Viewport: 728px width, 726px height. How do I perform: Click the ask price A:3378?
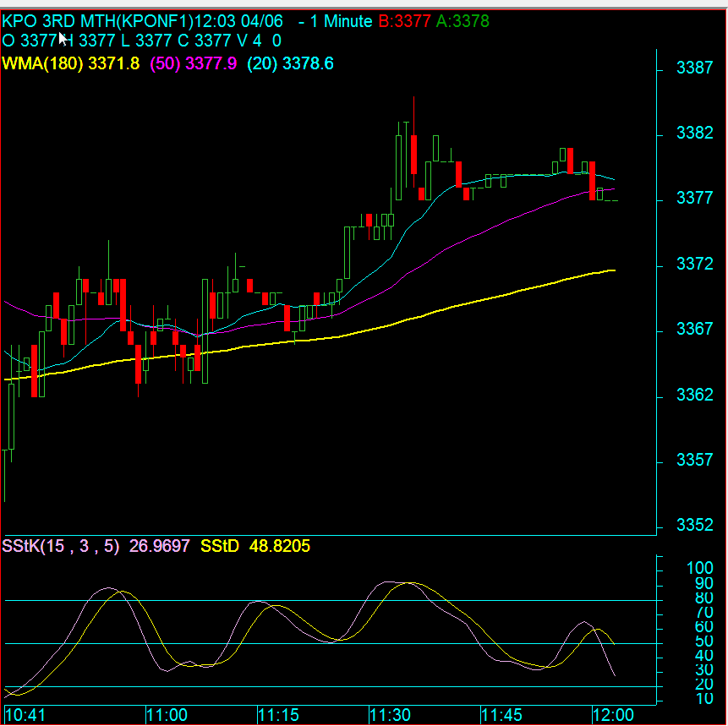pyautogui.click(x=463, y=21)
